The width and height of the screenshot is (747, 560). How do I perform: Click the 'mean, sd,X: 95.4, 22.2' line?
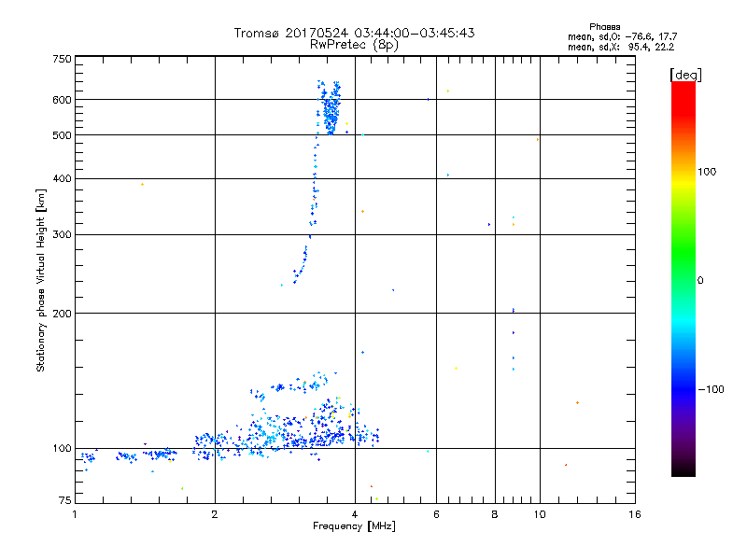point(621,47)
